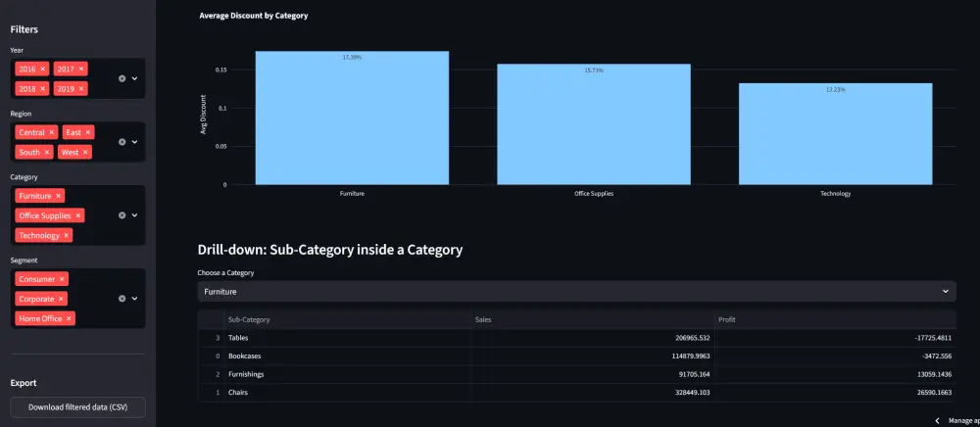The image size is (980, 427).
Task: Expand the Region filter dropdown
Action: [134, 142]
